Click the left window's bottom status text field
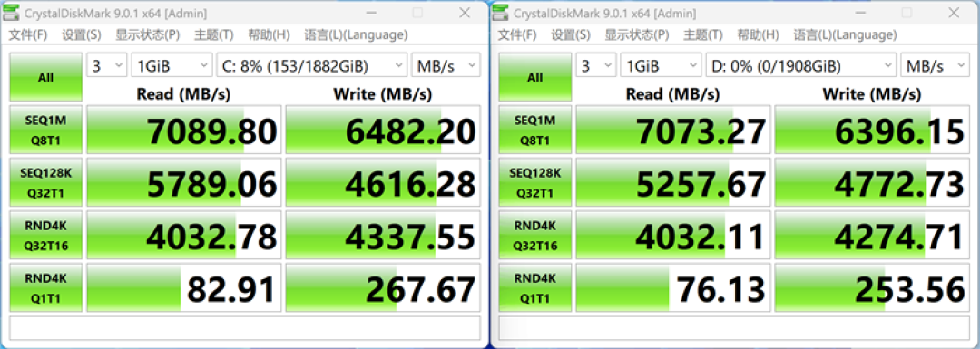The height and width of the screenshot is (349, 980). [244, 328]
